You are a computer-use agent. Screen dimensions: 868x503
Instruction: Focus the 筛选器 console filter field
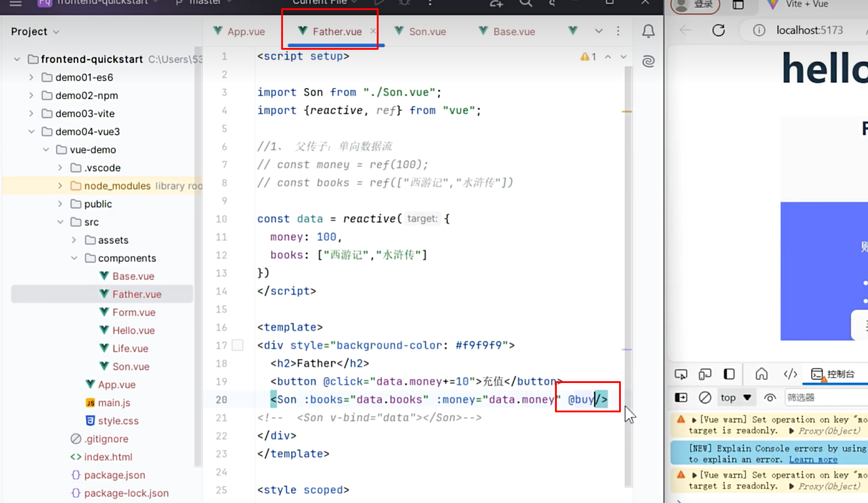tap(826, 398)
